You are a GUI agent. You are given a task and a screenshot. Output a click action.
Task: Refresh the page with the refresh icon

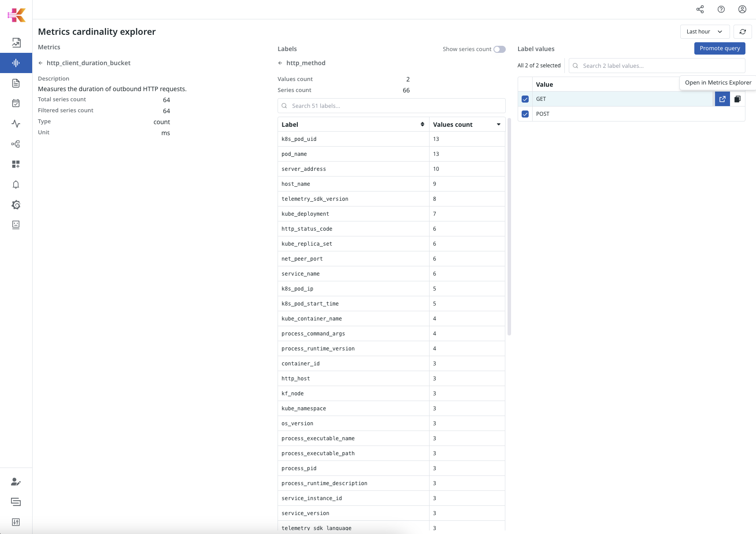click(743, 31)
